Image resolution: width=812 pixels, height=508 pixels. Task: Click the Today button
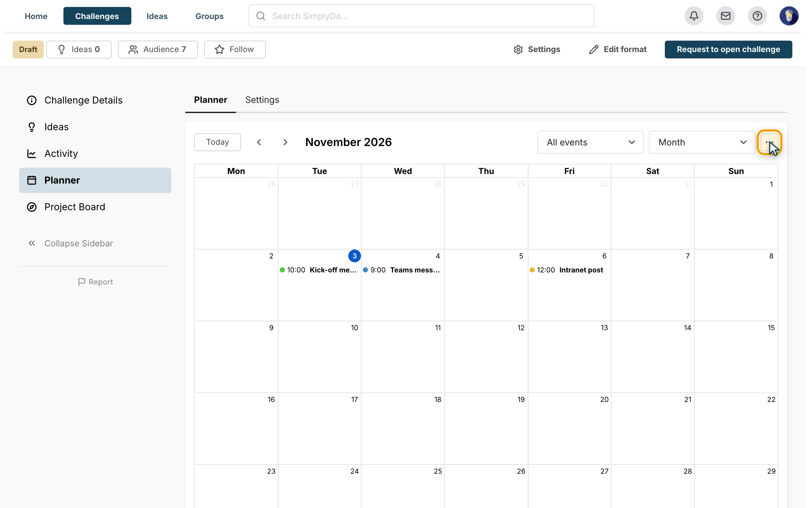click(217, 142)
